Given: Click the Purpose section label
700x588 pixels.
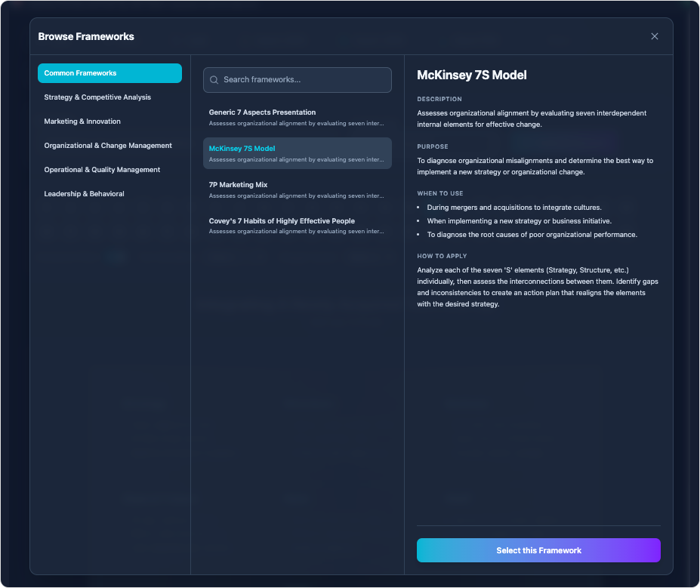Looking at the screenshot, I should [433, 146].
